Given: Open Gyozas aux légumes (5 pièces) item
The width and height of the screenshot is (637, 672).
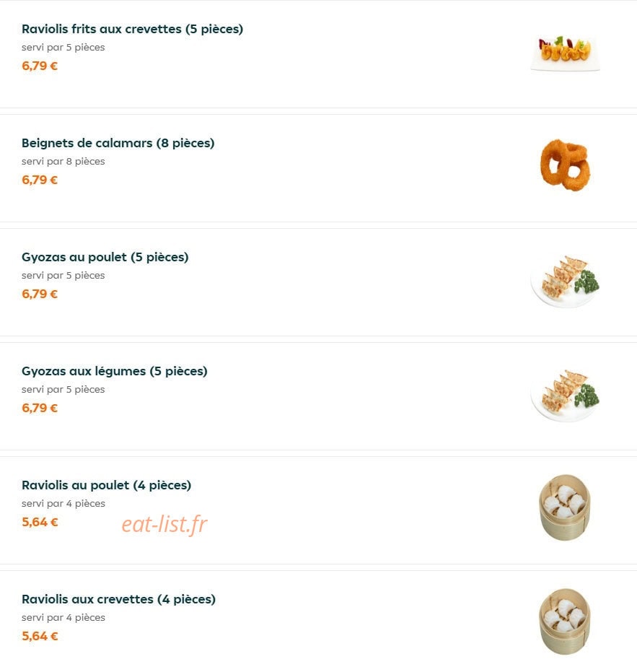Looking at the screenshot, I should point(115,371).
